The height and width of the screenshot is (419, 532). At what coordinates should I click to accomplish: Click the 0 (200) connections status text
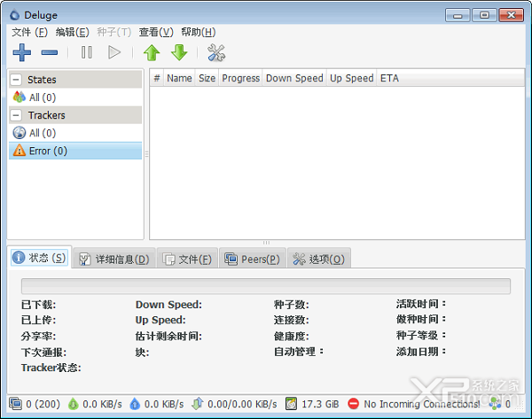pyautogui.click(x=43, y=404)
